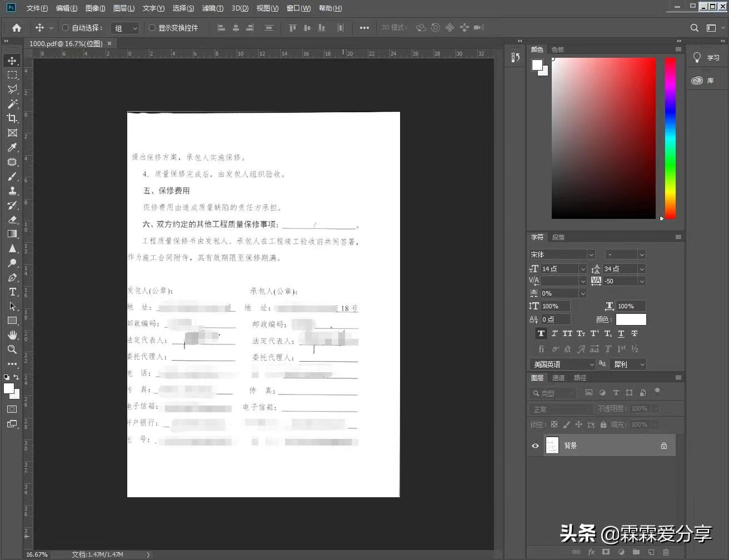Open the 图像(I) menu
The image size is (729, 560).
pos(96,8)
